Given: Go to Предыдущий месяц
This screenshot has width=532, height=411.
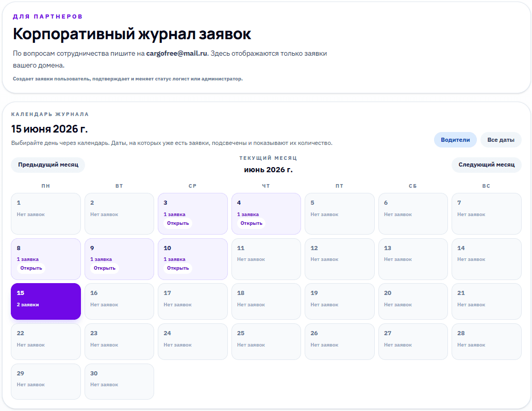Looking at the screenshot, I should 48,165.
